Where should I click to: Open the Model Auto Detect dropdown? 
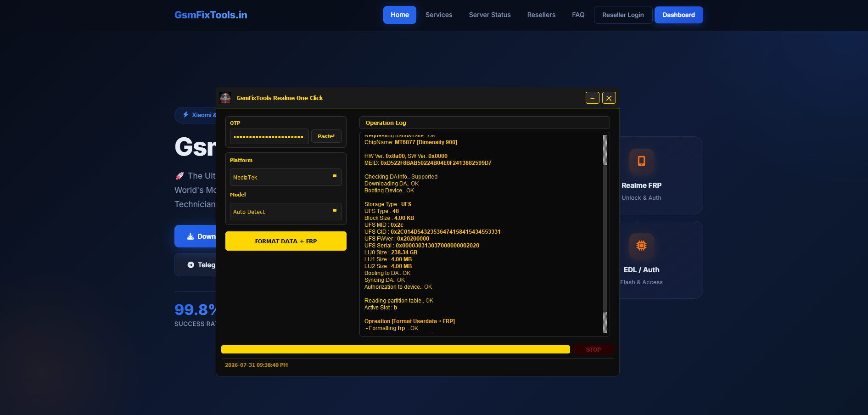coord(286,212)
